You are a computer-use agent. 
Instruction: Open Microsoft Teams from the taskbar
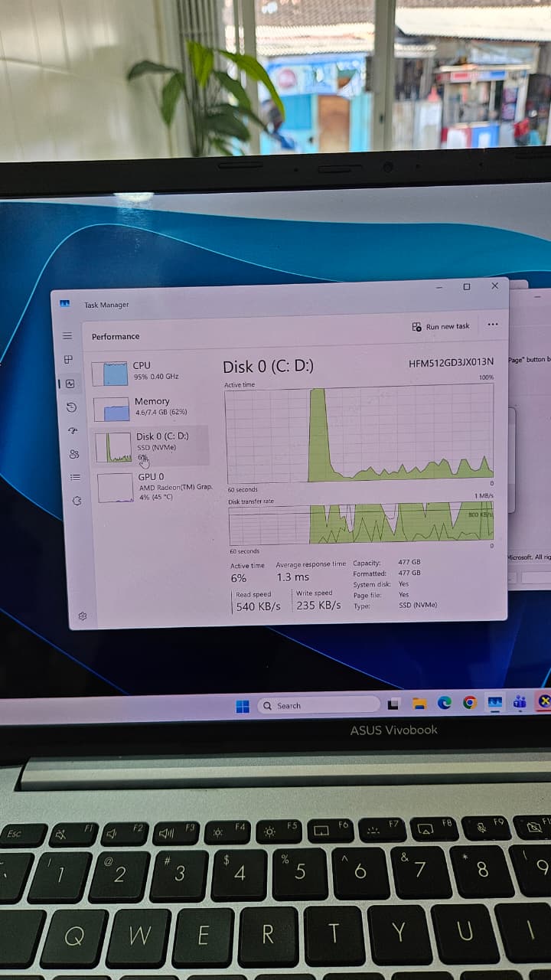pos(520,701)
